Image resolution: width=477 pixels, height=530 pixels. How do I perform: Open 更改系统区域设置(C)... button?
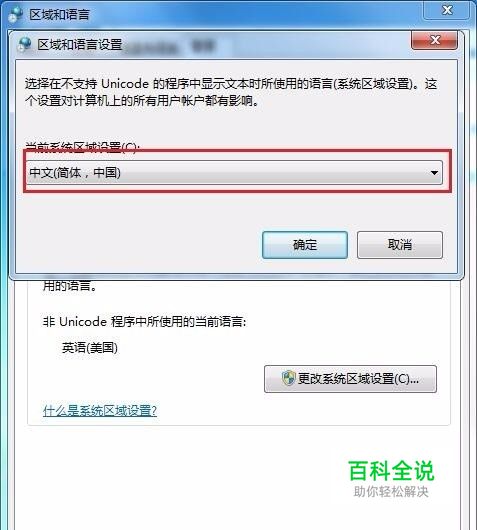pos(350,379)
